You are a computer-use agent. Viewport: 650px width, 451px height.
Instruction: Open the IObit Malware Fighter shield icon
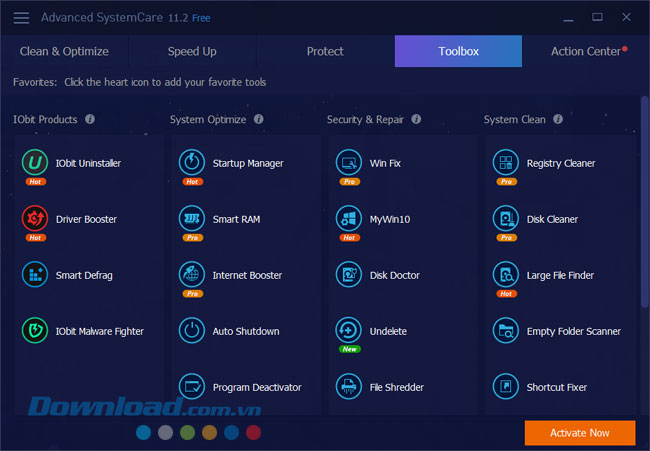click(x=35, y=330)
